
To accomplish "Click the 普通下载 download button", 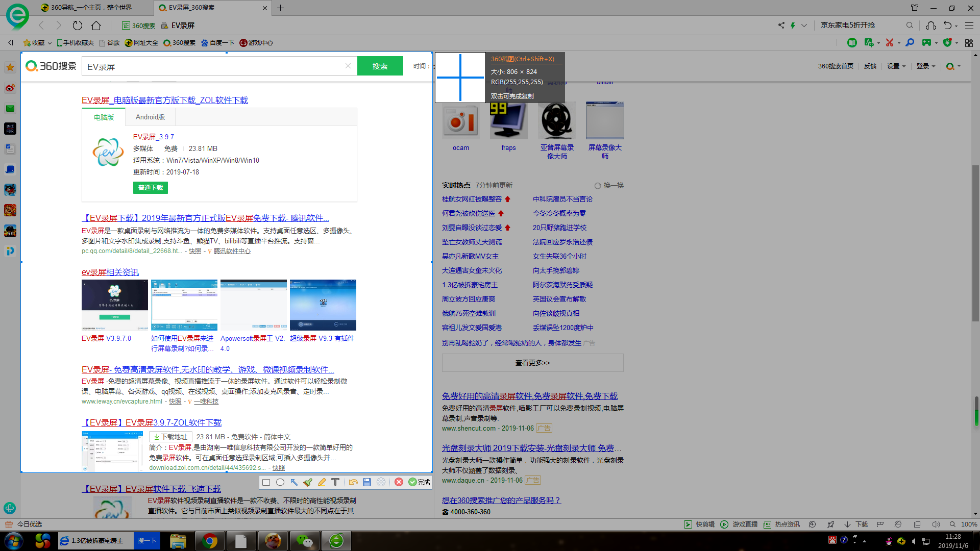I will tap(151, 188).
